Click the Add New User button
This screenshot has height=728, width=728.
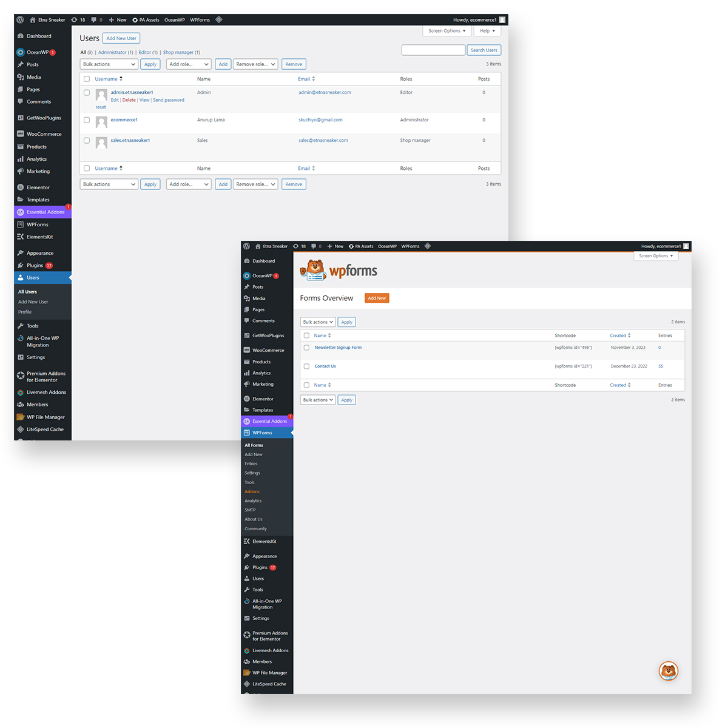pos(121,38)
